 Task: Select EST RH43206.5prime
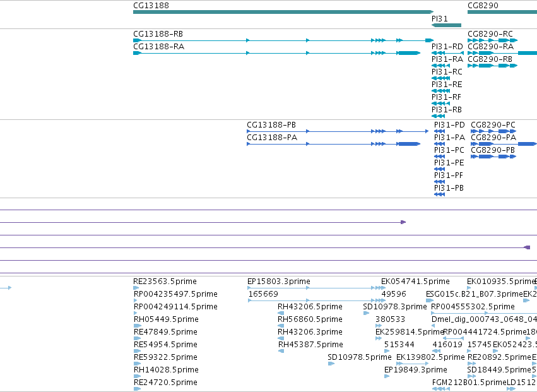click(310, 307)
